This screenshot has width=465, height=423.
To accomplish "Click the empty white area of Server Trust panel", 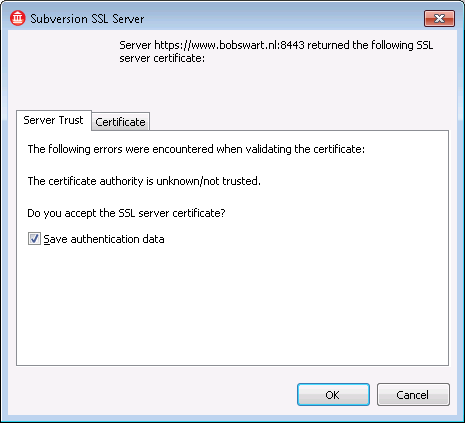I will point(232,305).
